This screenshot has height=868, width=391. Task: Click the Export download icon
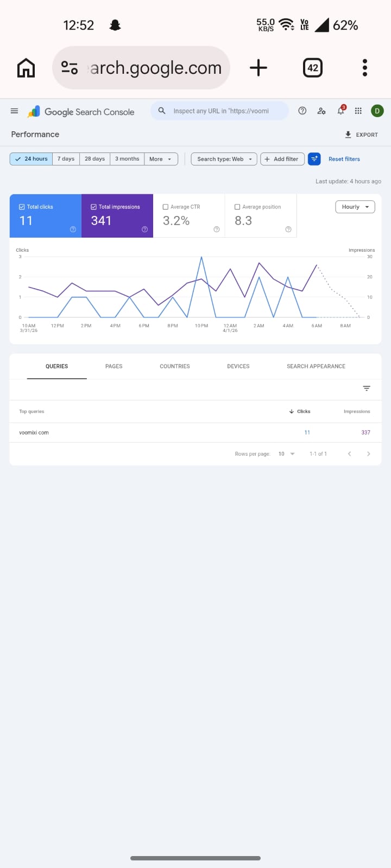click(x=348, y=135)
